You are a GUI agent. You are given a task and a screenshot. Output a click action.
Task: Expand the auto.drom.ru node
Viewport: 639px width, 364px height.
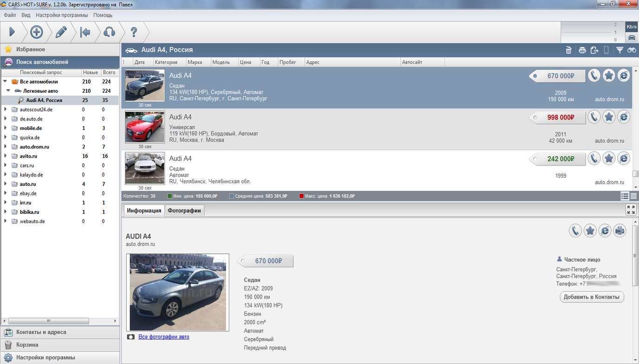pos(5,147)
